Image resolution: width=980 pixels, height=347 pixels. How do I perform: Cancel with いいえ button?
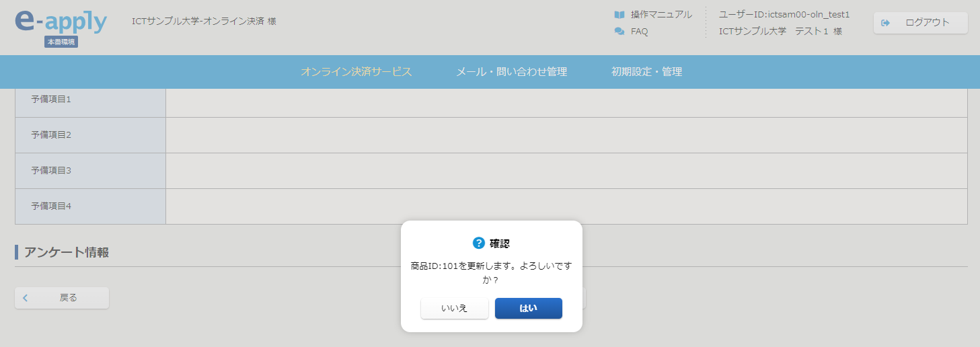(454, 309)
